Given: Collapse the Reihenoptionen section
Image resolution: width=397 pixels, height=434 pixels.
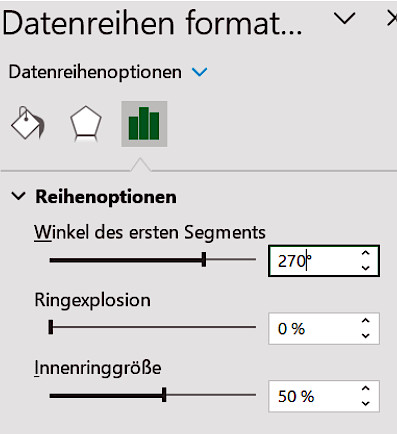Looking at the screenshot, I should coord(18,196).
